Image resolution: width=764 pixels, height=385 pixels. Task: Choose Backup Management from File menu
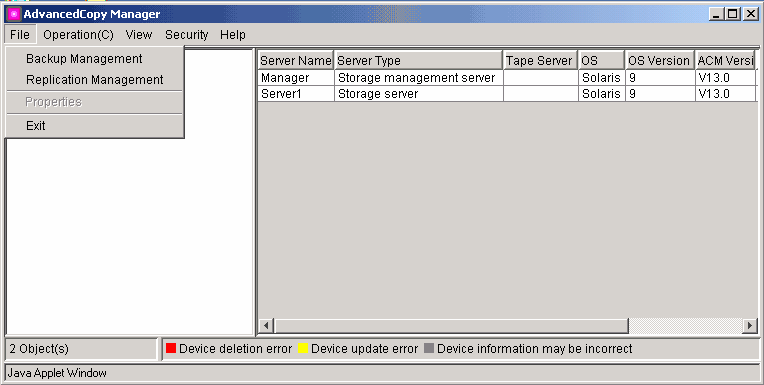95,59
